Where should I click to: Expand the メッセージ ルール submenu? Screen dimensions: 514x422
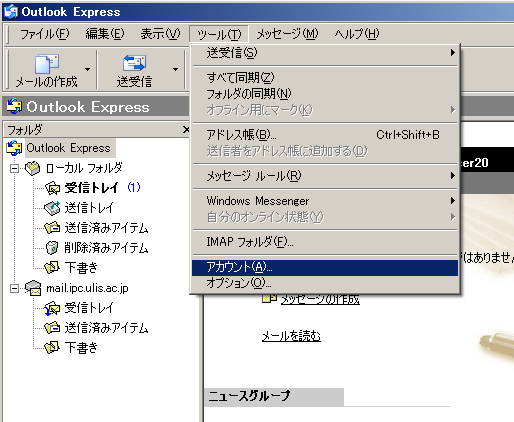click(x=325, y=176)
